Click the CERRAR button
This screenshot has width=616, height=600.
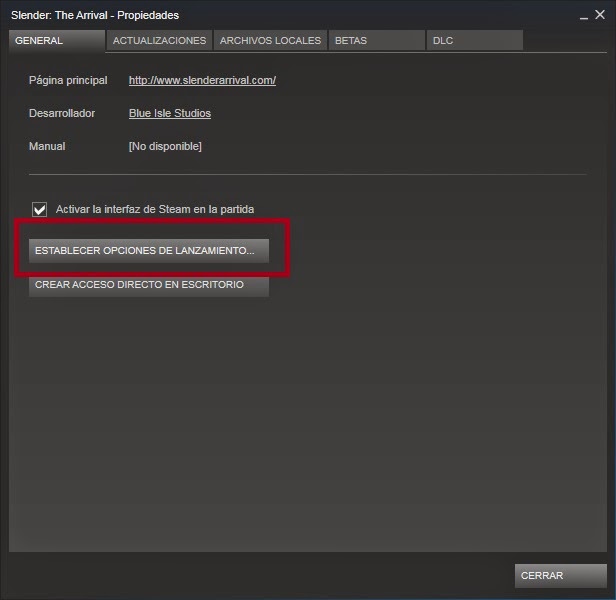pyautogui.click(x=561, y=576)
